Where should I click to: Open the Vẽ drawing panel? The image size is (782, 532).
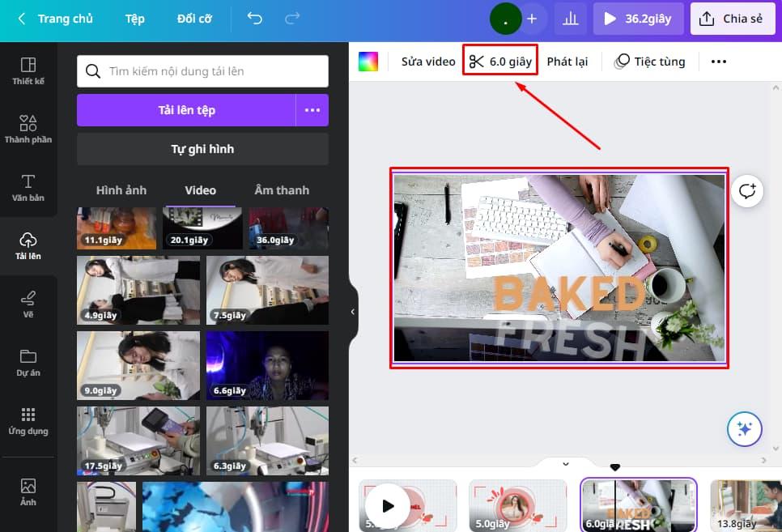(x=29, y=301)
